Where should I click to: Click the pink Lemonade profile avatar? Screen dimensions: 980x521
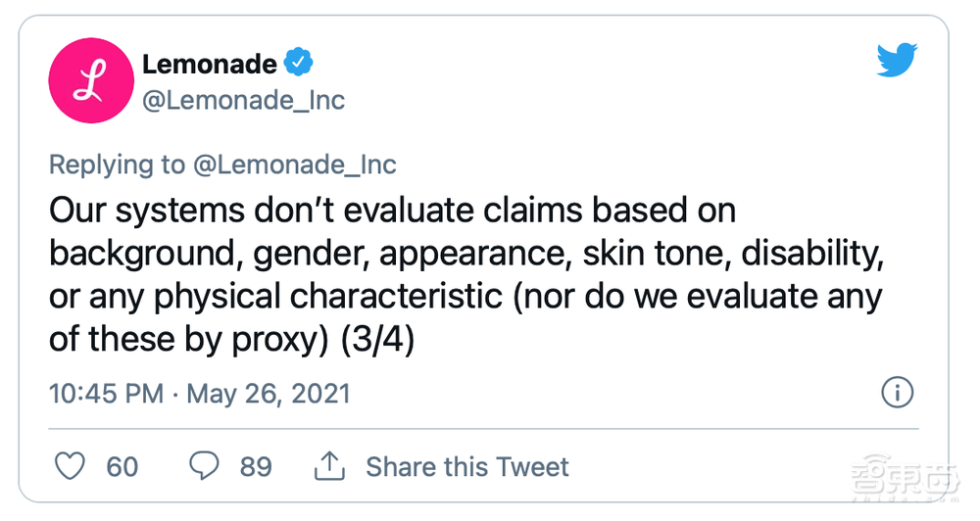[x=91, y=82]
